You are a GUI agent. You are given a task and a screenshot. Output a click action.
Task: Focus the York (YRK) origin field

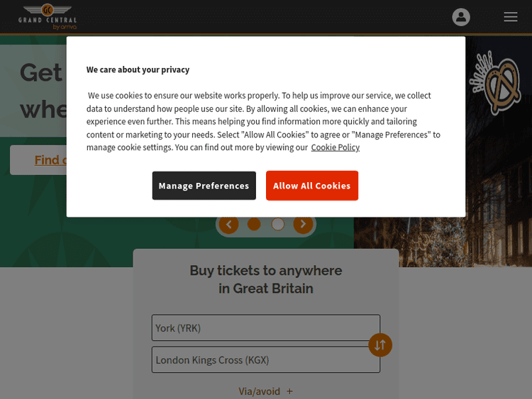[265, 328]
